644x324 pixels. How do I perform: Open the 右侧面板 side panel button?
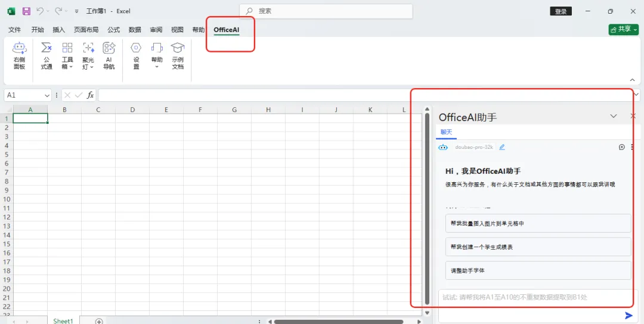19,55
